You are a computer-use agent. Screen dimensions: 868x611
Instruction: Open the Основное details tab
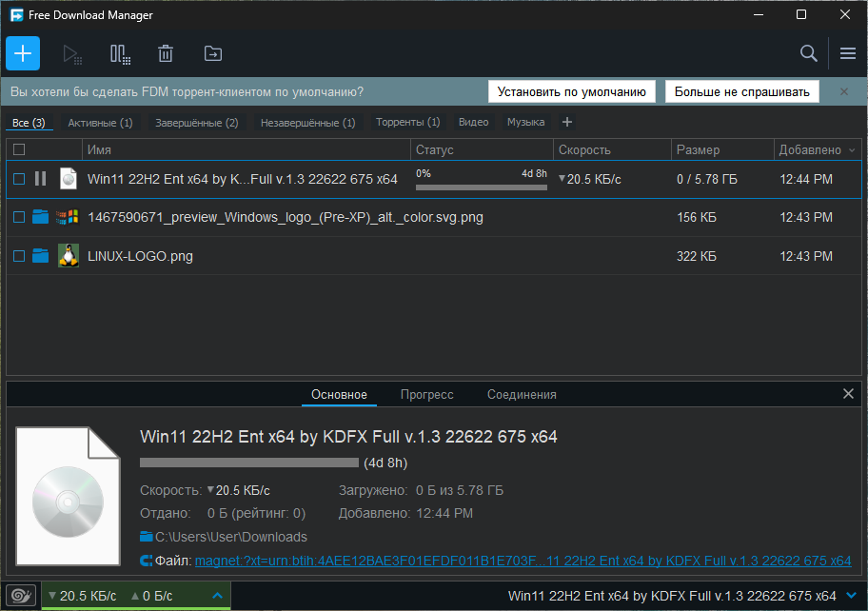339,394
